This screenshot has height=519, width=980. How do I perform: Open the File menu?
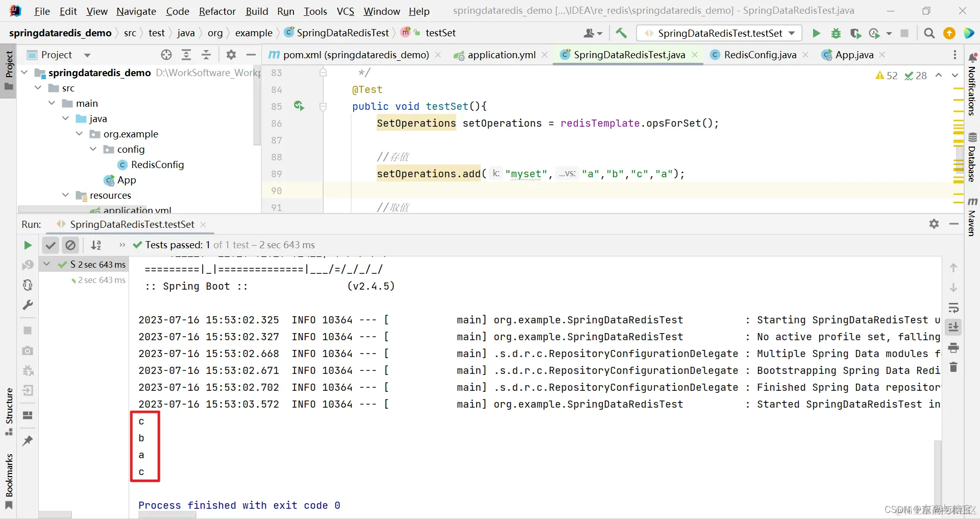42,11
